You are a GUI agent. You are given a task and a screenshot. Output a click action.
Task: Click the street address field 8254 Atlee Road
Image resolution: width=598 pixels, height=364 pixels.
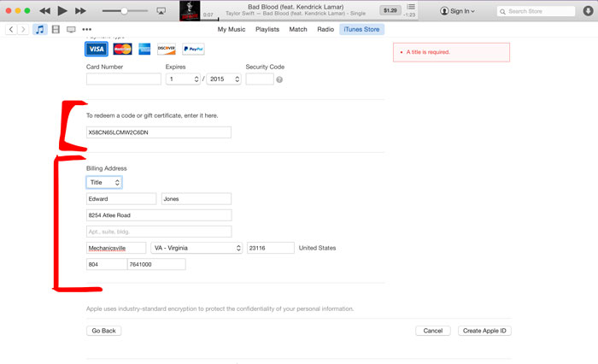[159, 215]
